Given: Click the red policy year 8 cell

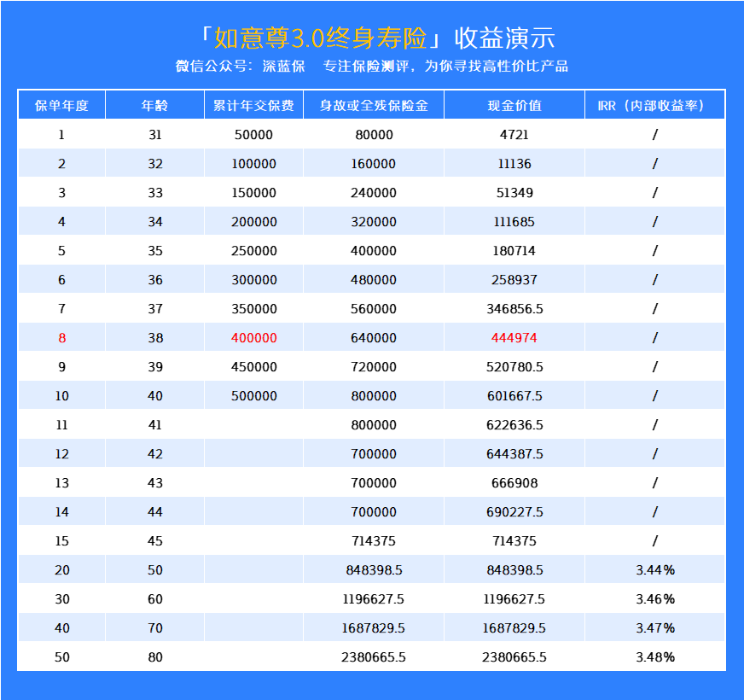Looking at the screenshot, I should [x=61, y=338].
